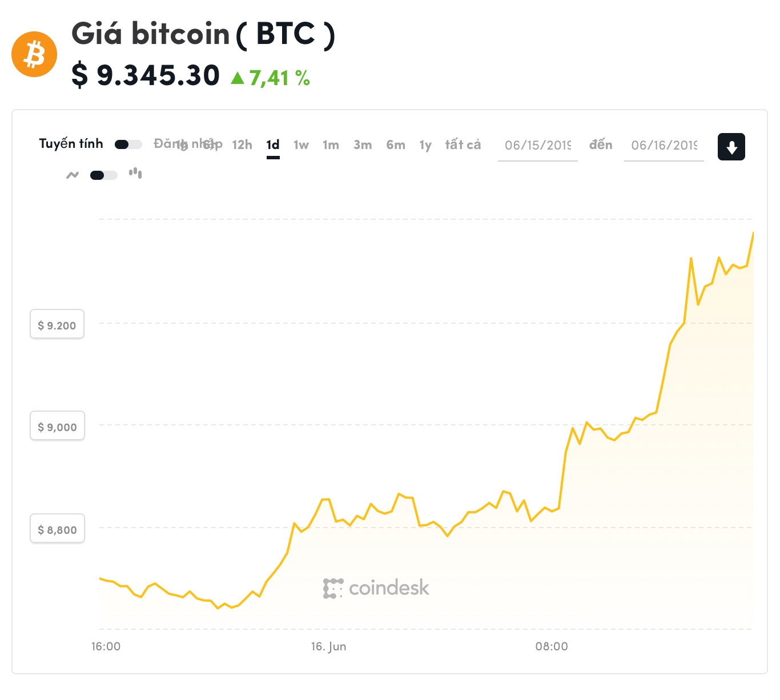Click the $ 9,000 price axis label
Viewport: 780px width, 700px height.
(x=57, y=427)
